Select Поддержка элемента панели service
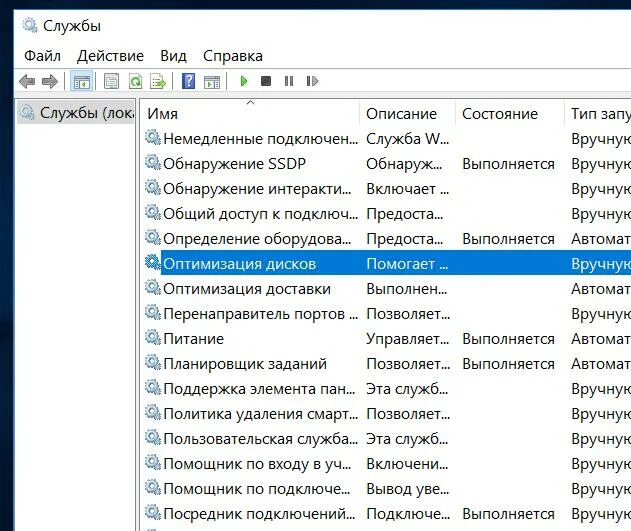 [x=388, y=389]
